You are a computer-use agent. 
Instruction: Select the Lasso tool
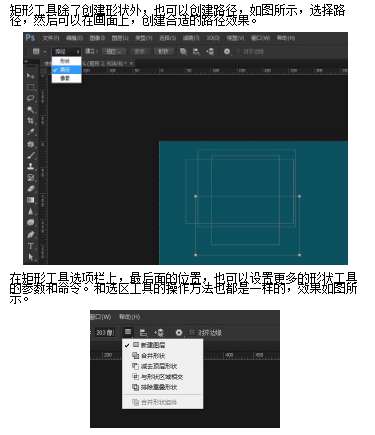[x=31, y=98]
